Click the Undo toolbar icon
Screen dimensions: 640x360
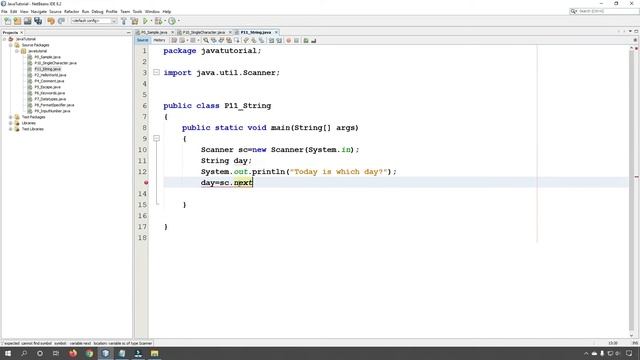(51, 21)
